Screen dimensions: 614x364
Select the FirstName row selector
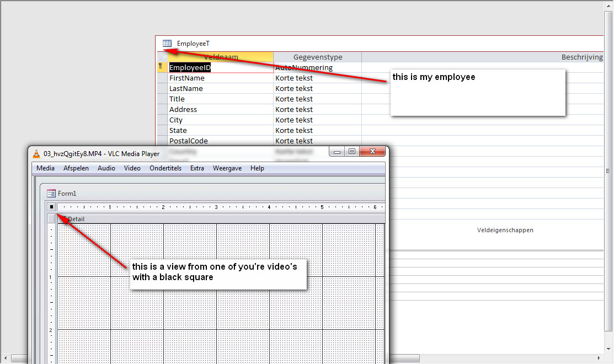(x=162, y=78)
